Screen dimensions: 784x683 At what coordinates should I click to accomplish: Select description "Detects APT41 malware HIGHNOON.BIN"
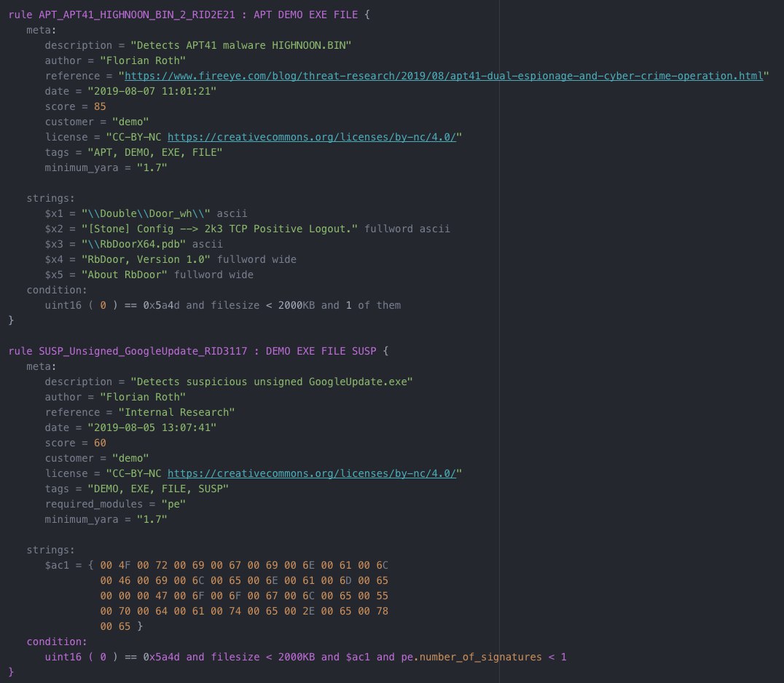(241, 45)
